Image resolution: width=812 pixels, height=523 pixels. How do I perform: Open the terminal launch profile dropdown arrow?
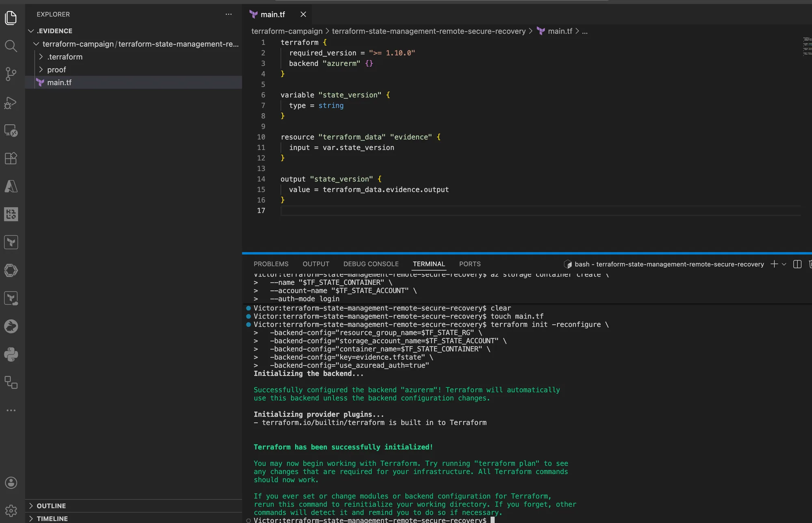click(784, 264)
